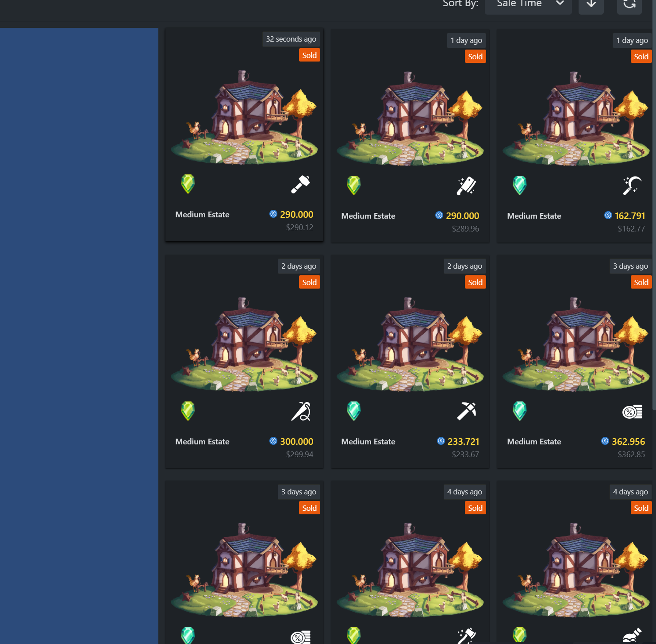
Task: Click Sold badge on 362.956 card
Action: tap(641, 282)
